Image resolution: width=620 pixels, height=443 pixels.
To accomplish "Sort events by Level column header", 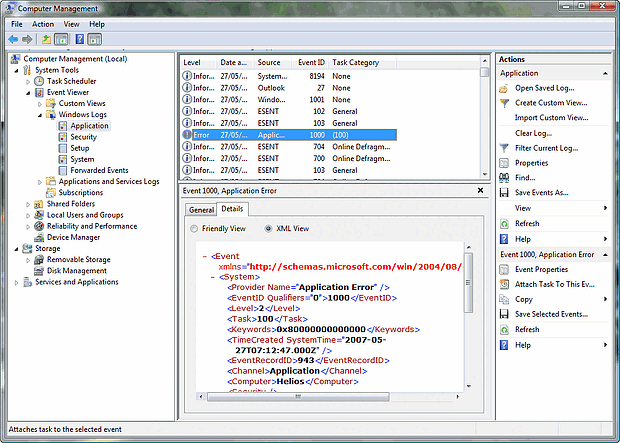I will pos(198,62).
